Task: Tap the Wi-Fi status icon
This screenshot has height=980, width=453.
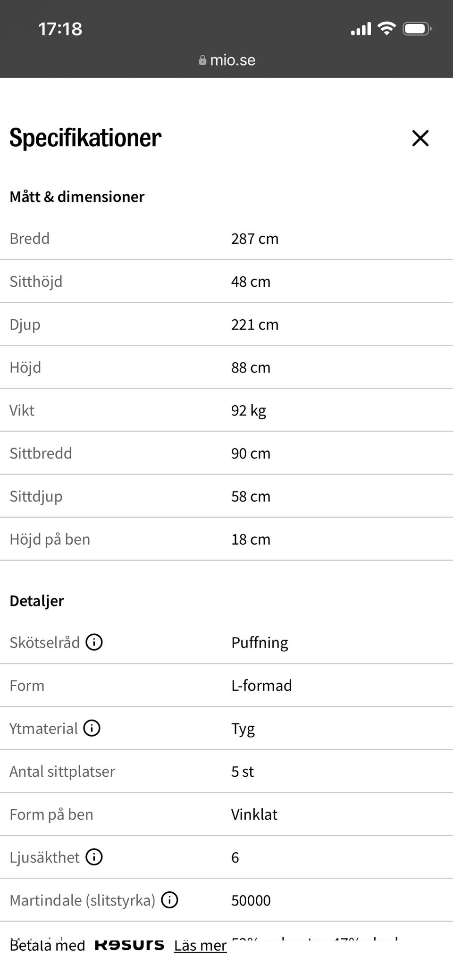Action: point(386,29)
